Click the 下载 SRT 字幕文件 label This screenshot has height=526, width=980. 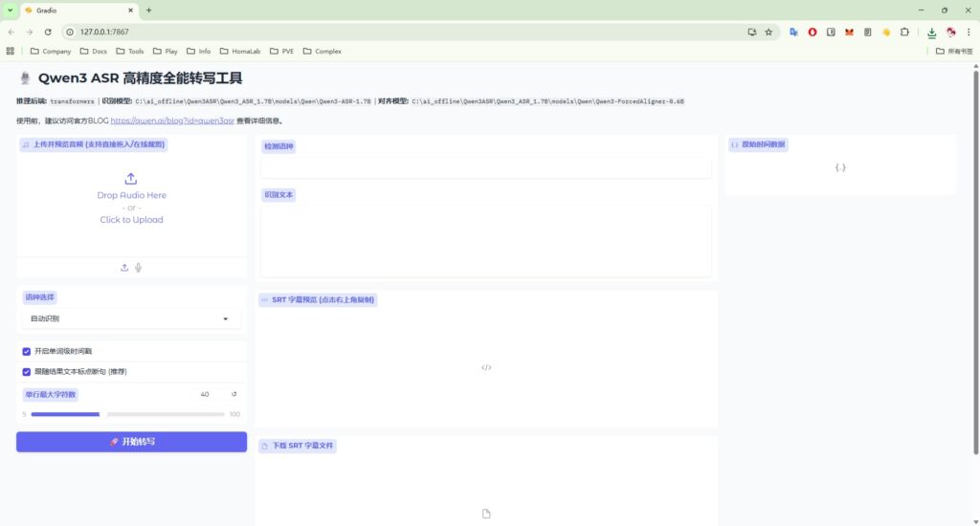click(x=298, y=446)
